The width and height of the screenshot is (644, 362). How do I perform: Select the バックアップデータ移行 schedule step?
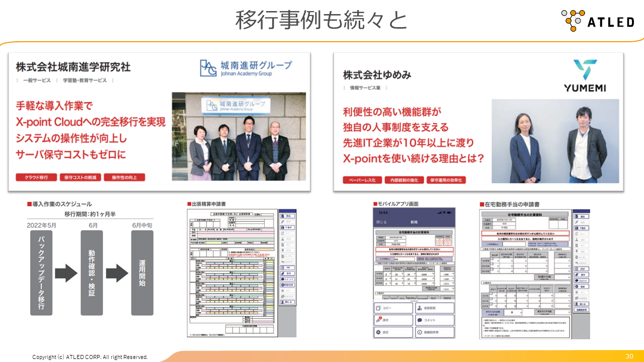(x=41, y=273)
